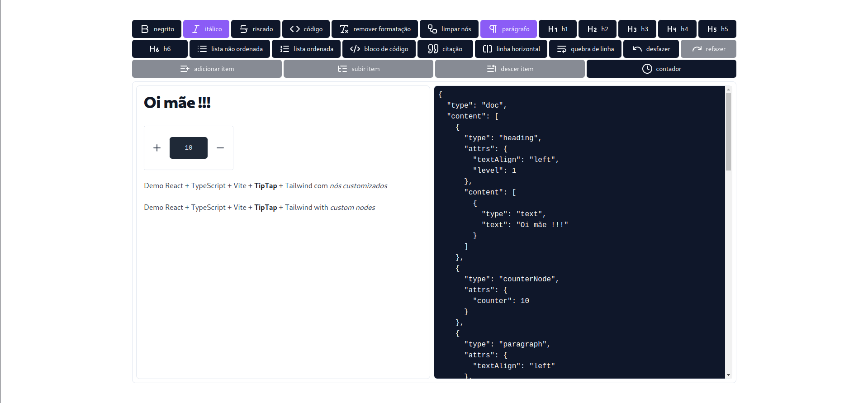Toggle inline código formatting
868x403 pixels.
306,29
